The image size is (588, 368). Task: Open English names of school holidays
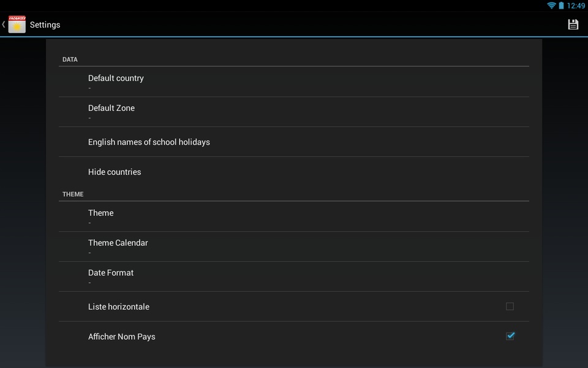click(293, 142)
